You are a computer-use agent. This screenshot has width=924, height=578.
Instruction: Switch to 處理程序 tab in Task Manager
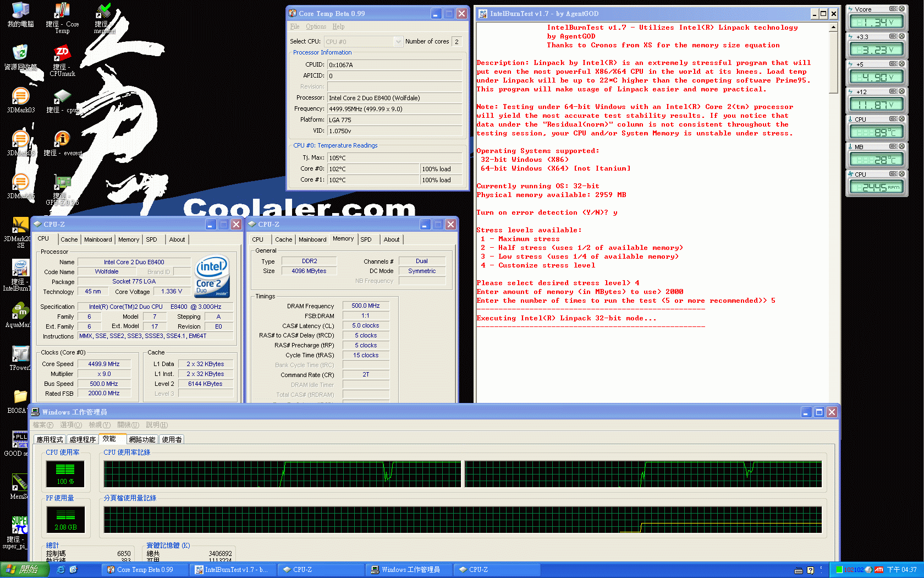pos(83,440)
